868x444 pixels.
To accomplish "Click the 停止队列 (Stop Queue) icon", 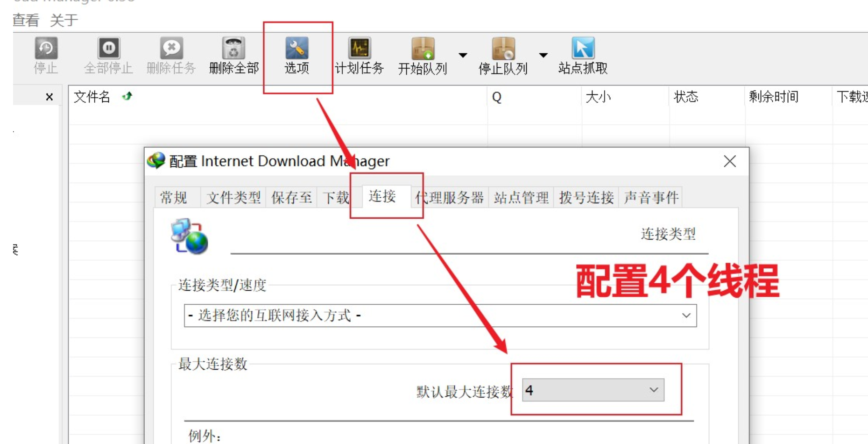I will [x=503, y=48].
